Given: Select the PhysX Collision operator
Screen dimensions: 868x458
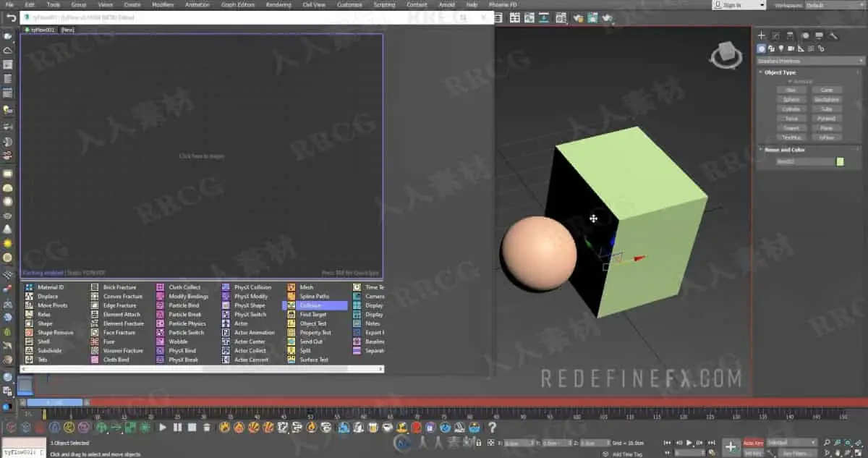Looking at the screenshot, I should pyautogui.click(x=252, y=287).
